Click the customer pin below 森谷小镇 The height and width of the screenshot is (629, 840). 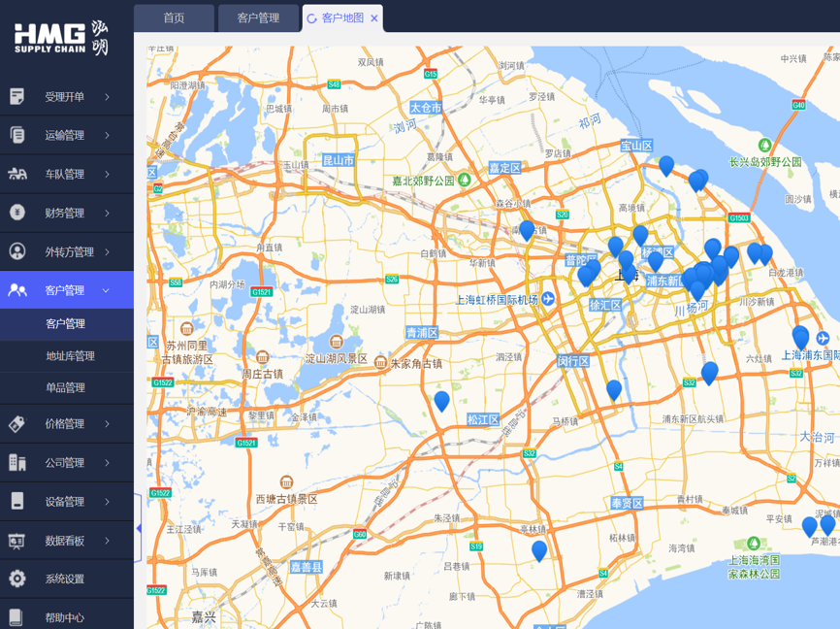point(527,231)
